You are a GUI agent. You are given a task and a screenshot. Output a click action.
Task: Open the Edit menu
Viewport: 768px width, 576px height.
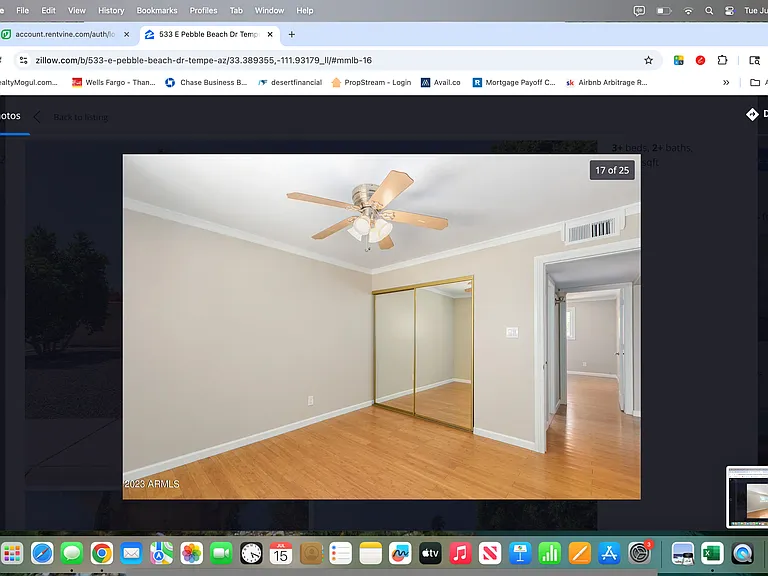point(48,10)
